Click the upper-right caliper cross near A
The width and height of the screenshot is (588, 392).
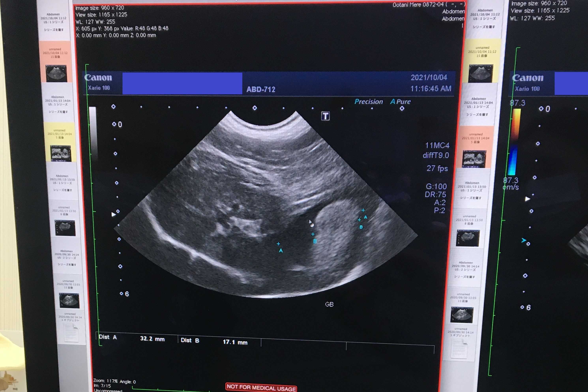tap(363, 210)
